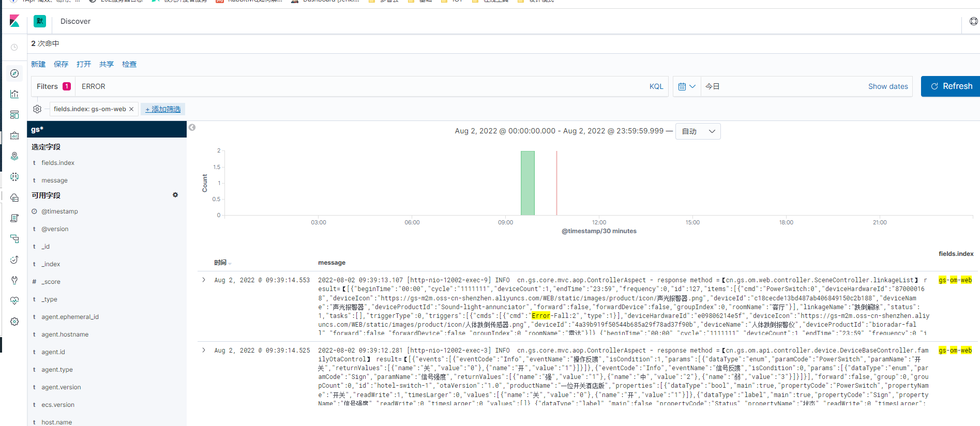Viewport: 980px width, 426px height.
Task: Select the agent.ephemeral_id field
Action: coord(70,317)
